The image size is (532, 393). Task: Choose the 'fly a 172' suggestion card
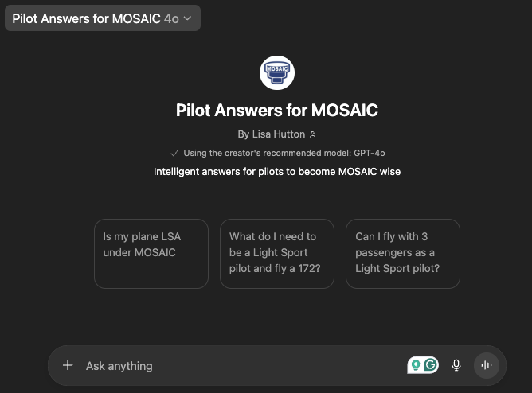click(x=277, y=254)
